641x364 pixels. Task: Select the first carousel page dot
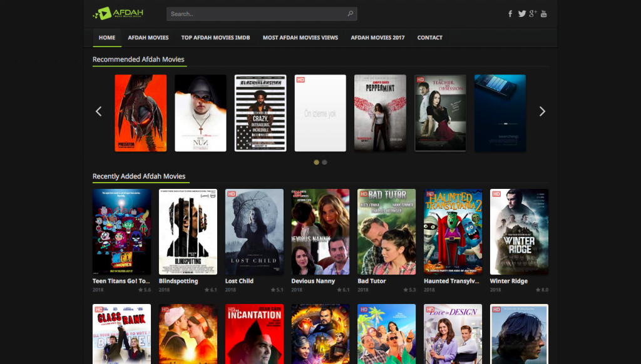click(316, 162)
